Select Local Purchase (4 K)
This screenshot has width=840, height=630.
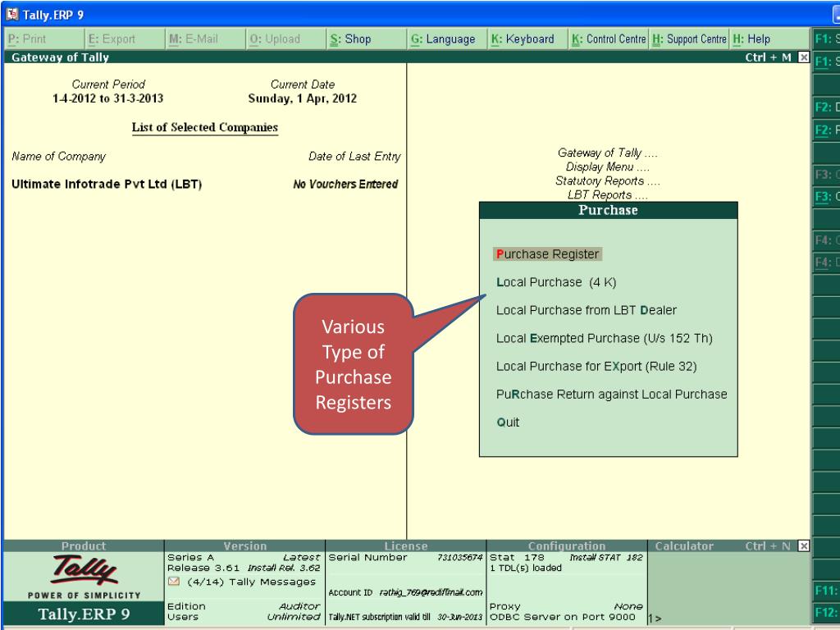click(x=556, y=282)
